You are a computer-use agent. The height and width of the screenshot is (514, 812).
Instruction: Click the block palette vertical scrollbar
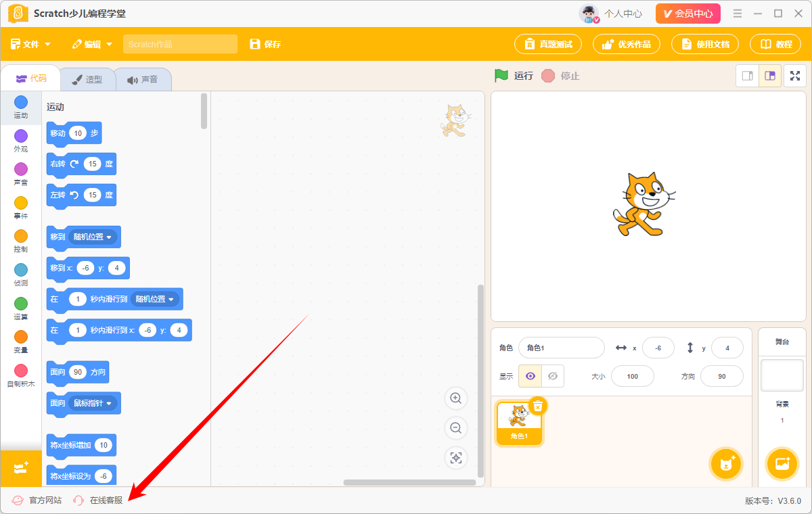click(204, 111)
